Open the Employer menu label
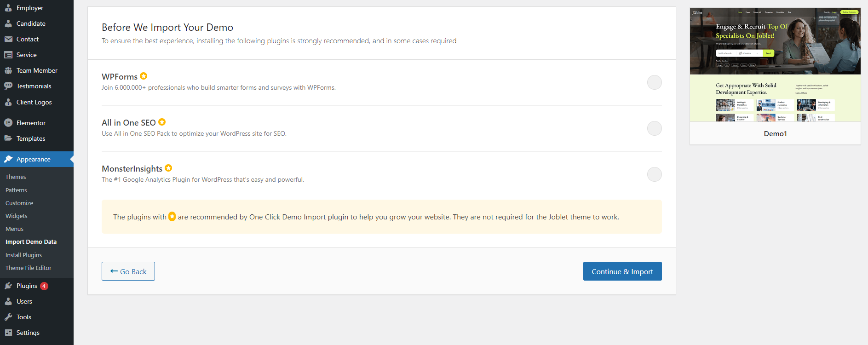 click(x=30, y=8)
